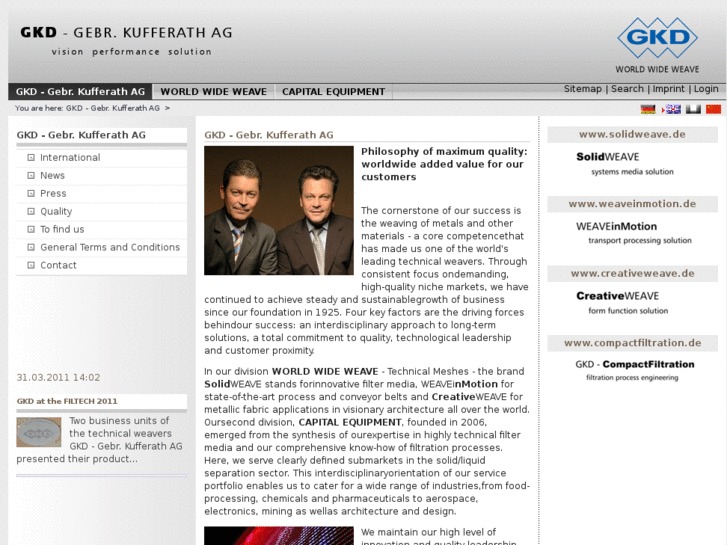This screenshot has width=727, height=545.
Task: Click the WEAVEinMotion logo
Action: [x=633, y=233]
